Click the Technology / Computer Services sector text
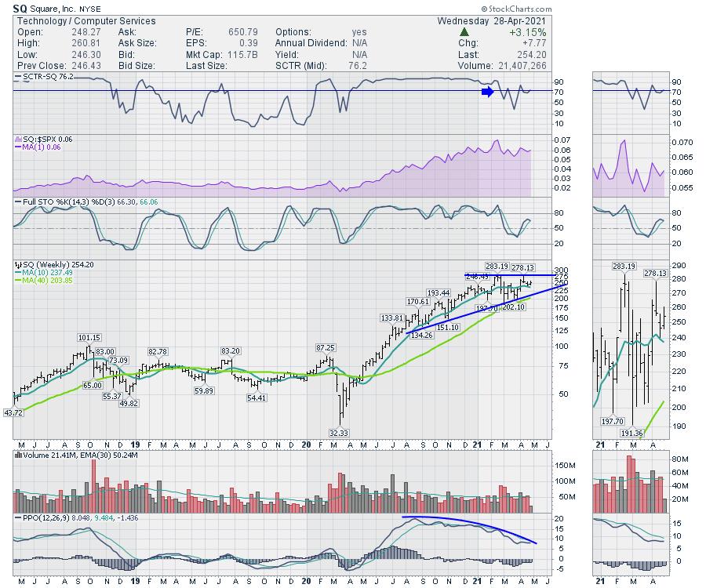This screenshot has width=706, height=588. click(x=86, y=20)
